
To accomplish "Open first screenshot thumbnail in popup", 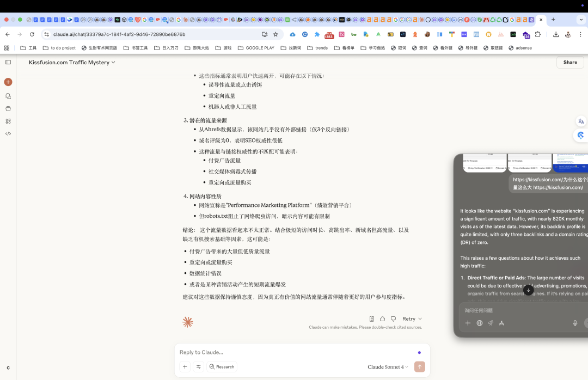I will (x=485, y=163).
